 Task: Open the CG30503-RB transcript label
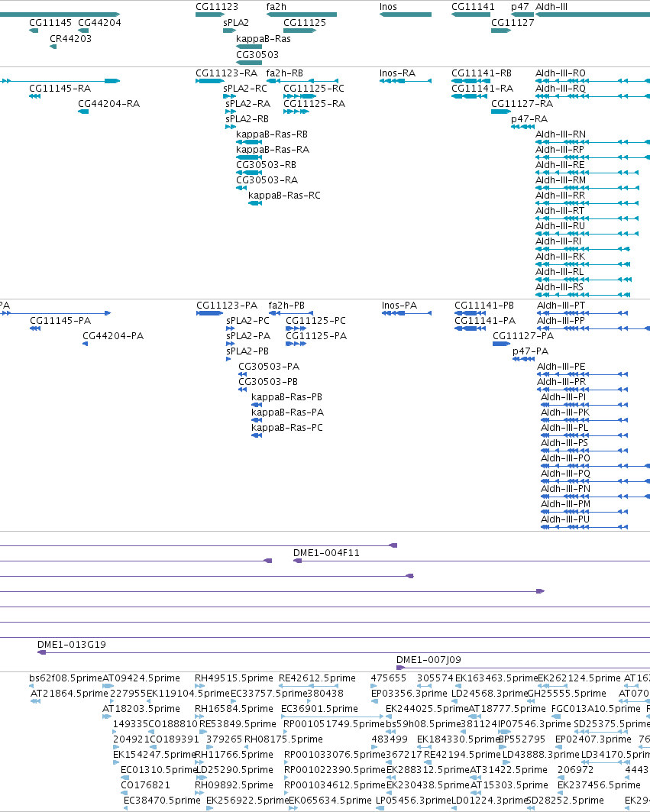pyautogui.click(x=267, y=165)
